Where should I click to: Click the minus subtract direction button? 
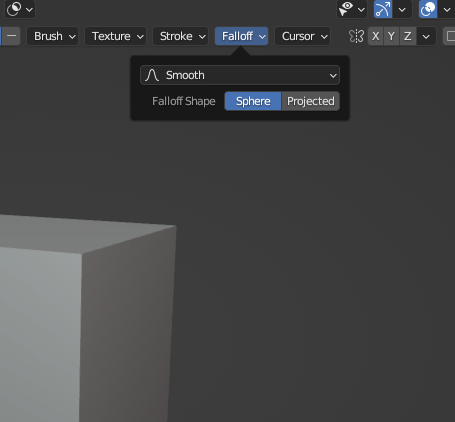(x=11, y=36)
